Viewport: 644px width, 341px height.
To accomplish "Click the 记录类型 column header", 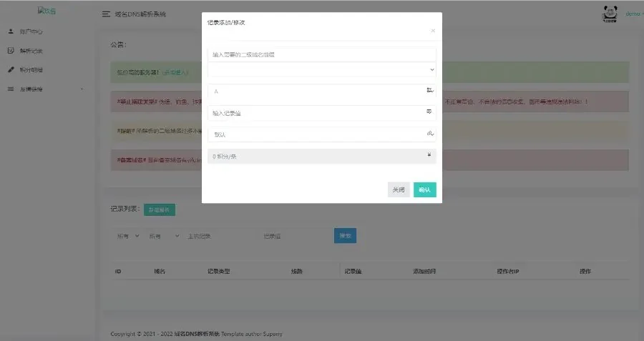I will click(x=218, y=271).
